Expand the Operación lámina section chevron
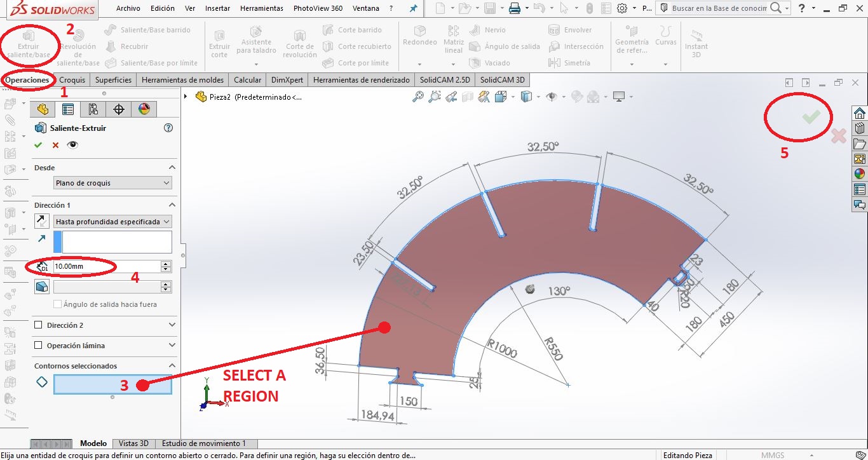 pyautogui.click(x=172, y=346)
